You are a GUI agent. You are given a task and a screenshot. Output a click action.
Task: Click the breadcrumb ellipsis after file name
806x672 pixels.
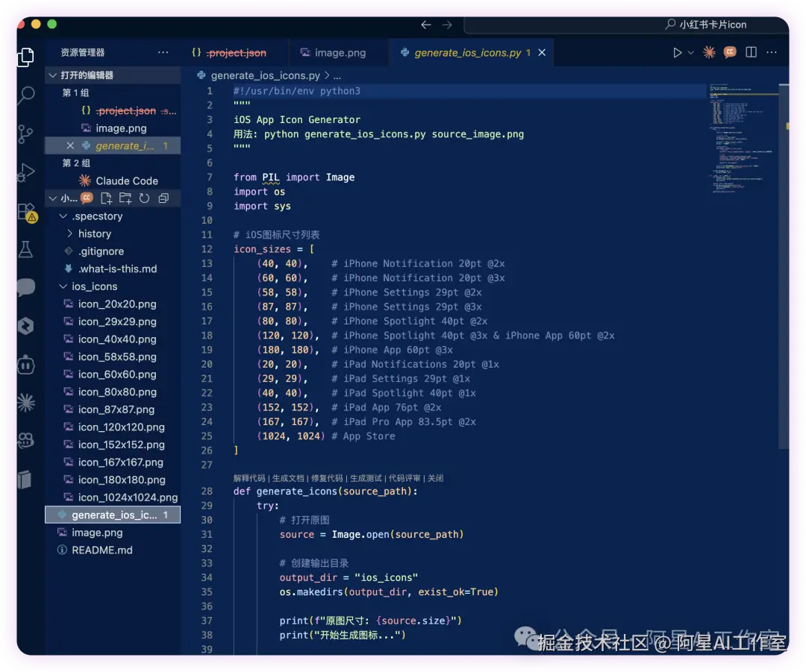click(337, 75)
